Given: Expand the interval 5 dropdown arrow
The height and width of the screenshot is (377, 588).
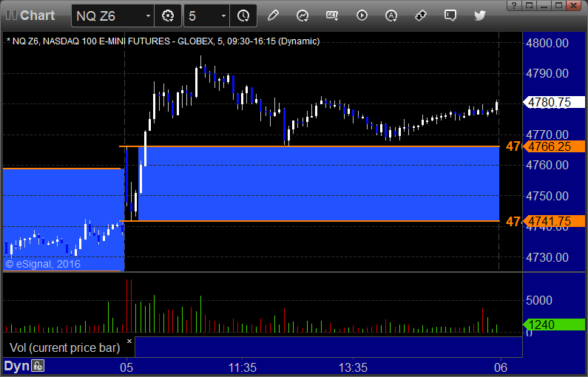Looking at the screenshot, I should (x=223, y=16).
